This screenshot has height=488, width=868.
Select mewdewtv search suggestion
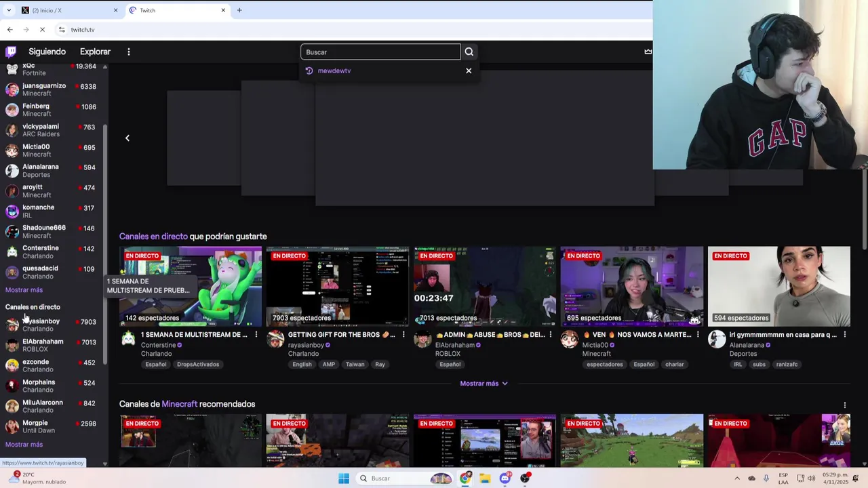334,70
